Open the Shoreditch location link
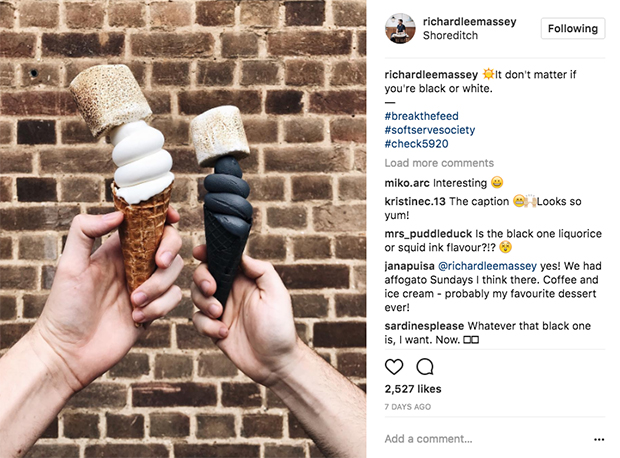620x458 pixels. click(x=450, y=35)
